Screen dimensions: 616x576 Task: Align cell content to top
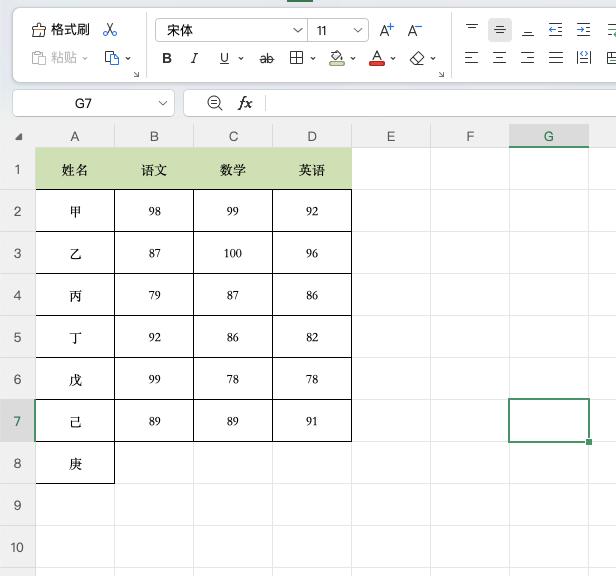(x=472, y=30)
